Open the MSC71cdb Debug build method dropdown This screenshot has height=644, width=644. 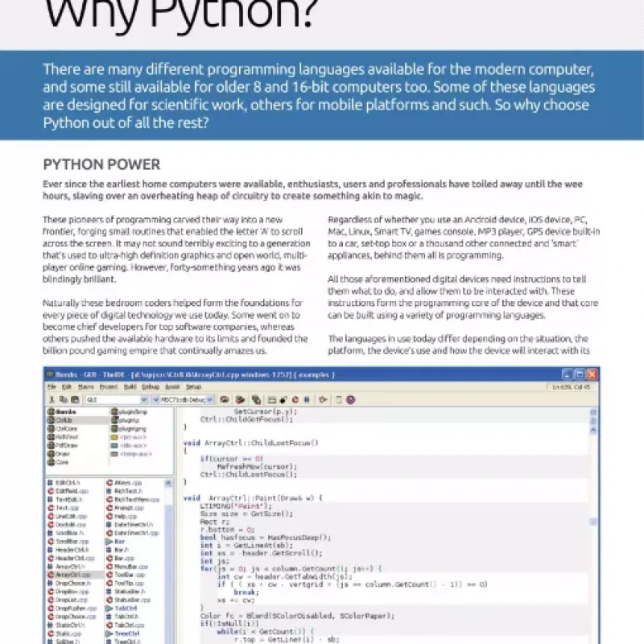coord(188,399)
